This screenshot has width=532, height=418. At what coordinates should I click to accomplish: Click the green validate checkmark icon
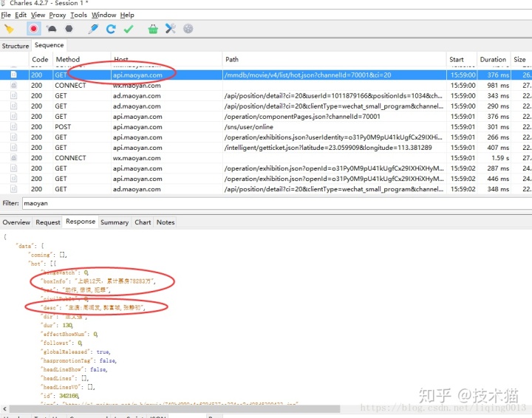(x=129, y=29)
